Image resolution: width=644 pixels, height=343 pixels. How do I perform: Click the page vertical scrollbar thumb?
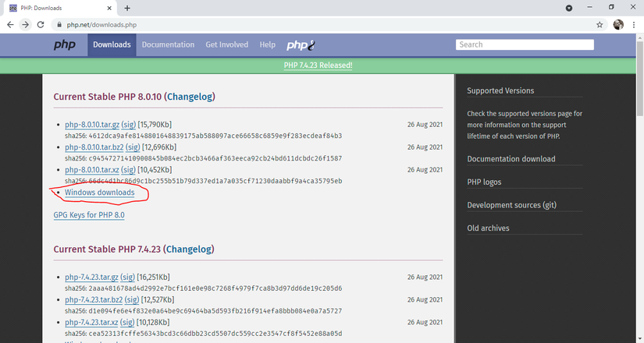[640, 78]
